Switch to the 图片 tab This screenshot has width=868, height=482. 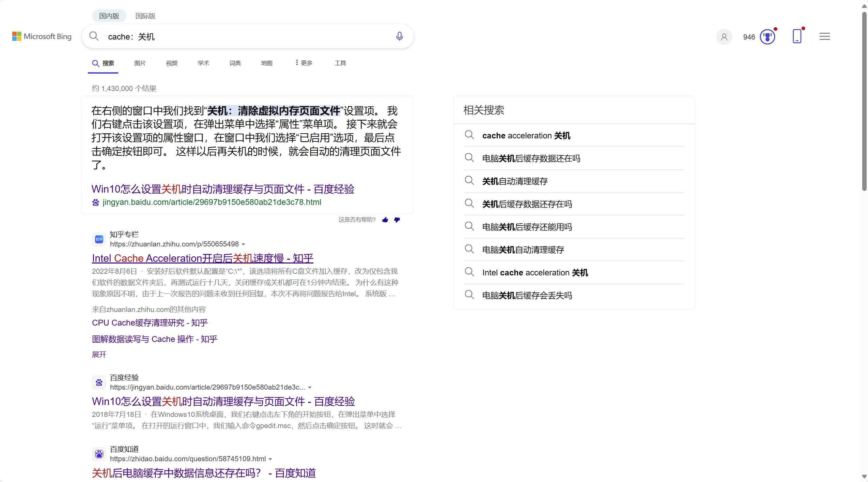140,63
